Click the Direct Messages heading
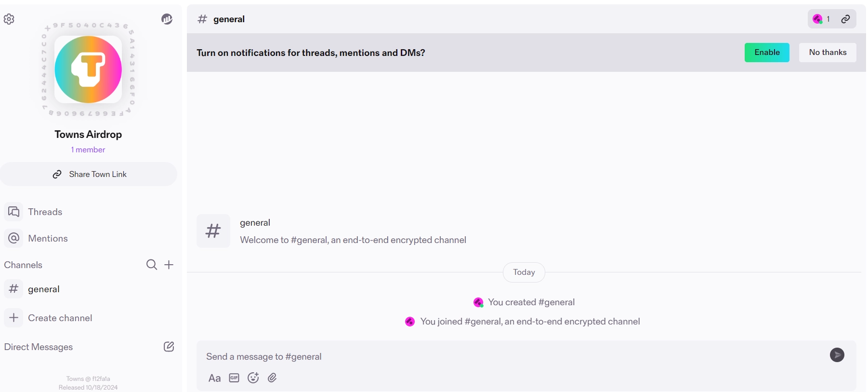This screenshot has width=868, height=392. [x=39, y=347]
